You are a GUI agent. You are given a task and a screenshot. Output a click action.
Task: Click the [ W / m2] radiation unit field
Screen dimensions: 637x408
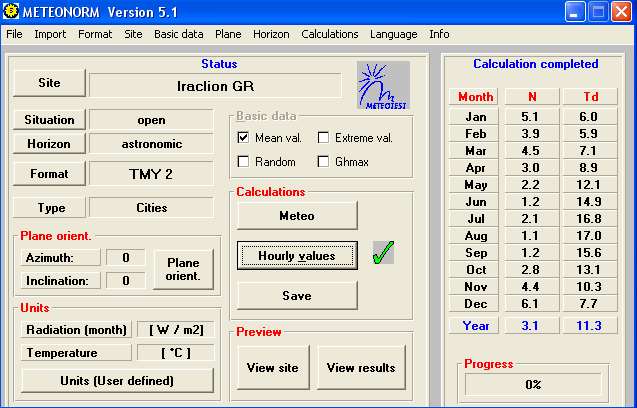pos(176,330)
